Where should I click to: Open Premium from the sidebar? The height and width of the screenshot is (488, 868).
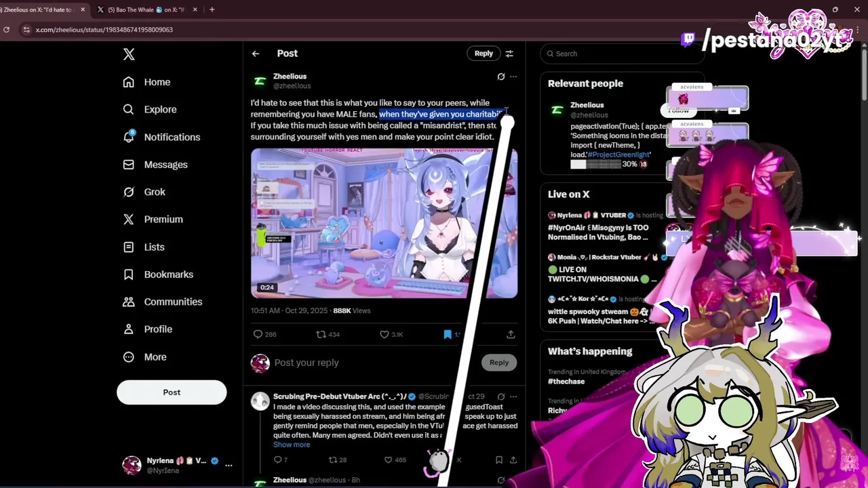(x=153, y=219)
